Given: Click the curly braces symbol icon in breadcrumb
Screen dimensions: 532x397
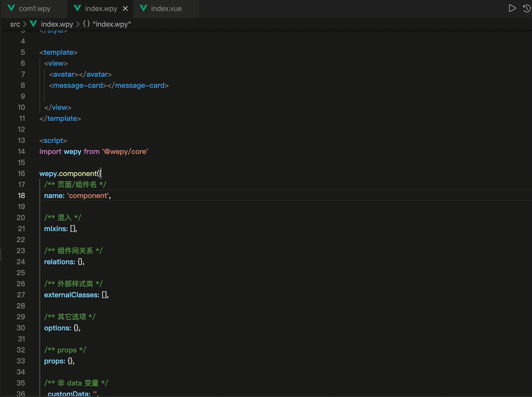Looking at the screenshot, I should point(87,24).
